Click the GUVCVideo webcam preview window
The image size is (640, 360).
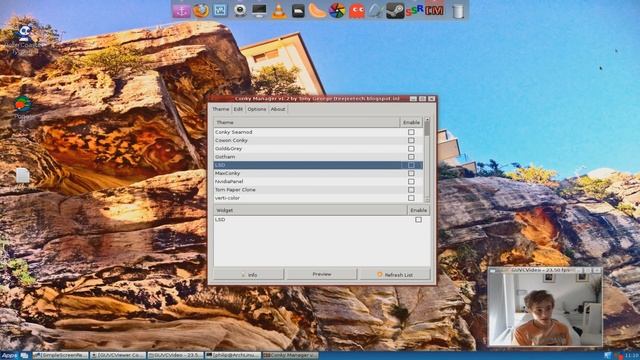(x=545, y=307)
